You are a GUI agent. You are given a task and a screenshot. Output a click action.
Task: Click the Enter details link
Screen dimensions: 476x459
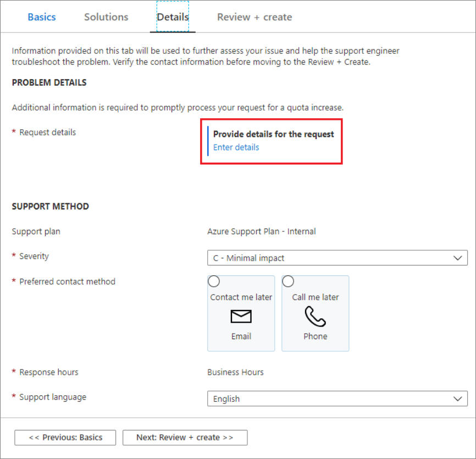pyautogui.click(x=237, y=147)
